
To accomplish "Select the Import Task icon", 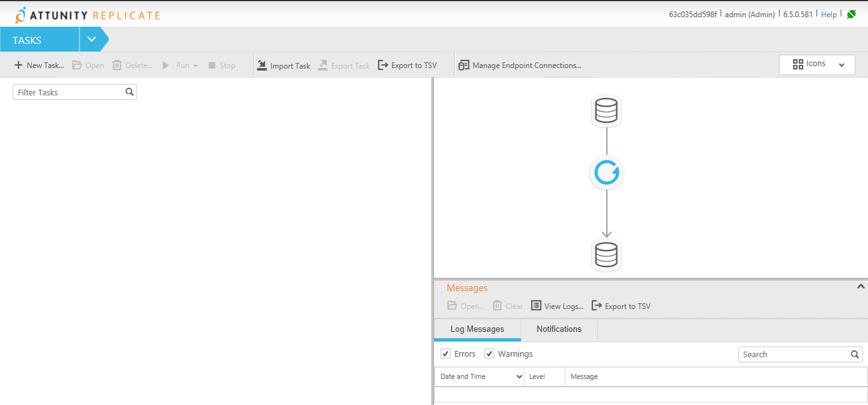I will coord(261,64).
